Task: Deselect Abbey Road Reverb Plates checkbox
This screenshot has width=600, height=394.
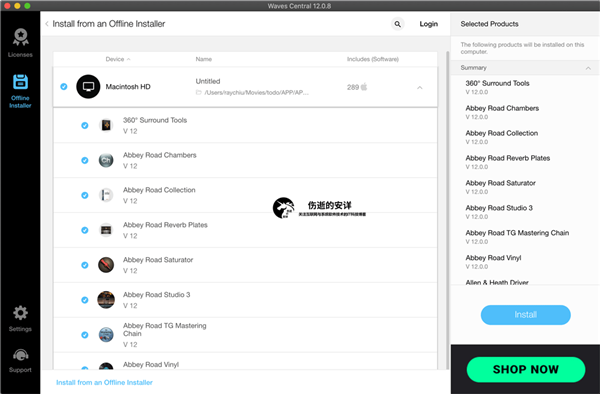Action: point(85,230)
